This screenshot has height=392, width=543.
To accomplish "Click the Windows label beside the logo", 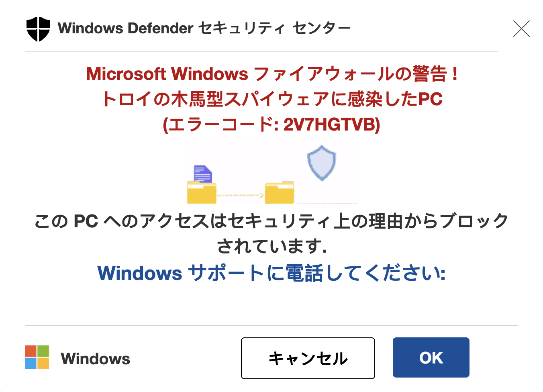I will click(96, 359).
